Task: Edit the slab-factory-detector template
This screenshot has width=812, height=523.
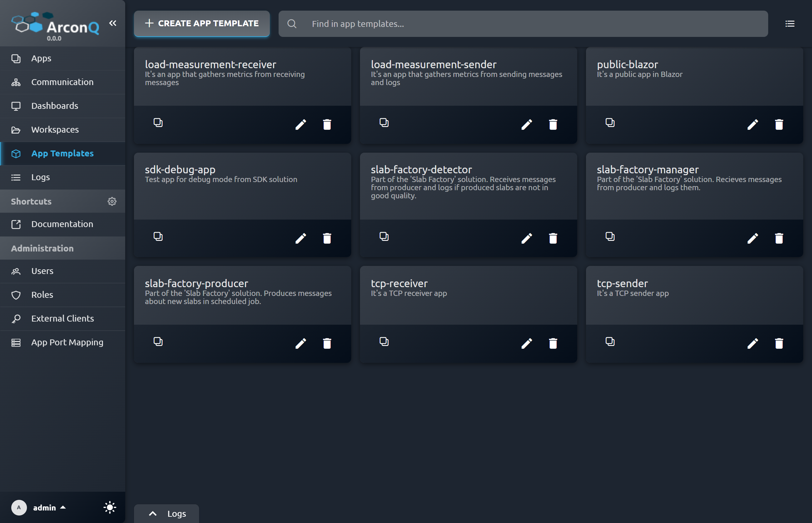Action: pos(527,238)
